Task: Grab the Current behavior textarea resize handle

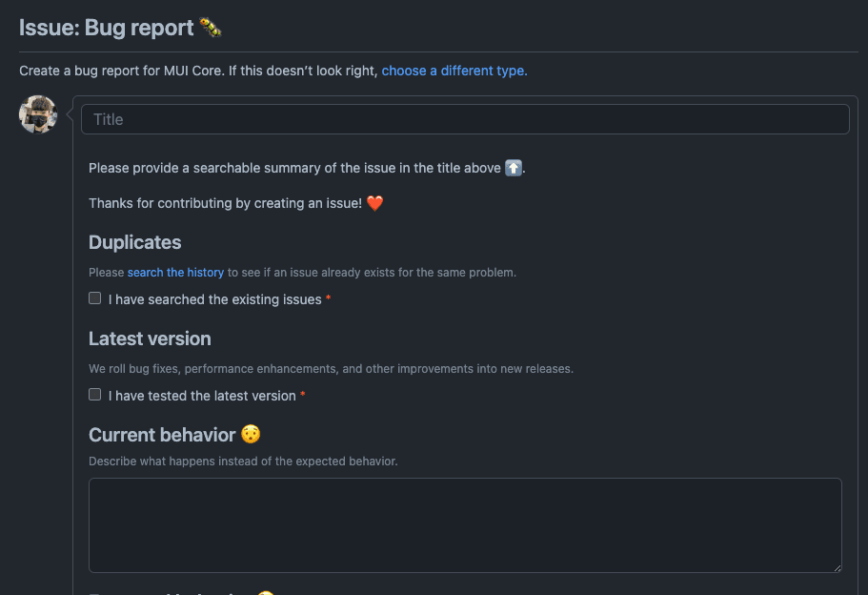Action: pos(837,566)
